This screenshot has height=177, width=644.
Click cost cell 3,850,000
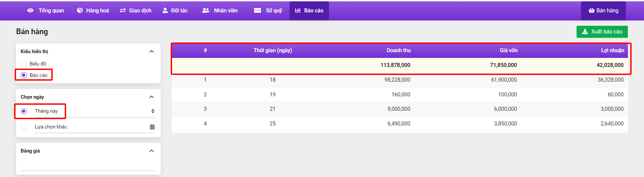click(505, 123)
